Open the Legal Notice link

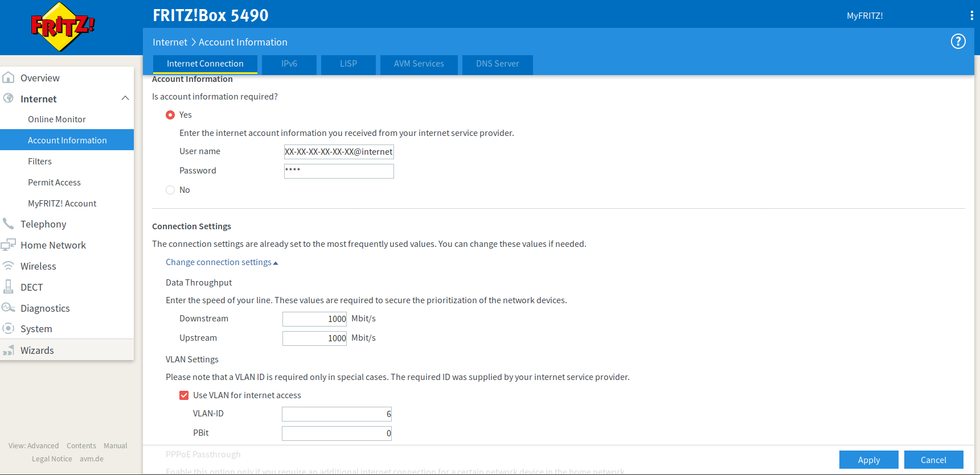[x=52, y=459]
